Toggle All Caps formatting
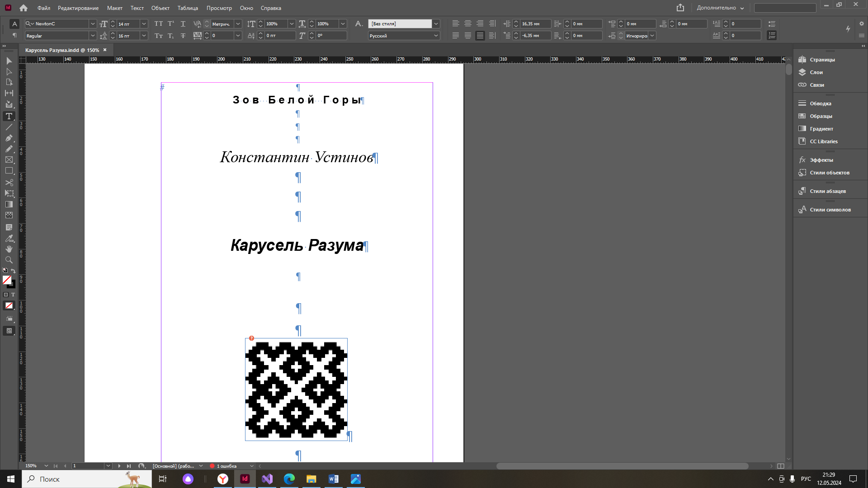Screen dimensions: 868x488 tap(158, 23)
